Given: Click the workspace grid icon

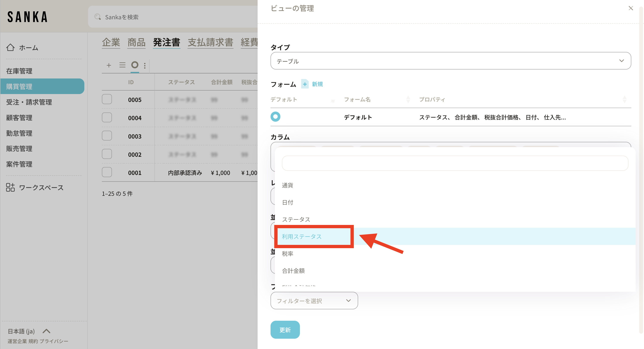Looking at the screenshot, I should click(10, 187).
